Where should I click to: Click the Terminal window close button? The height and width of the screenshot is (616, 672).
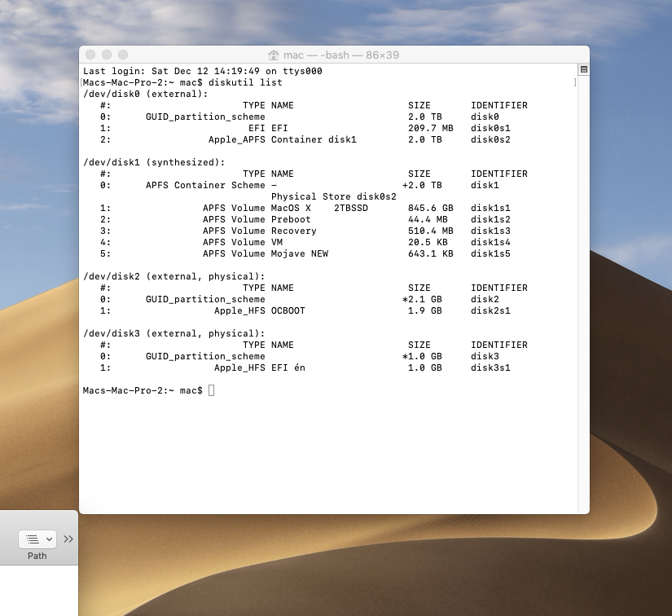[90, 55]
